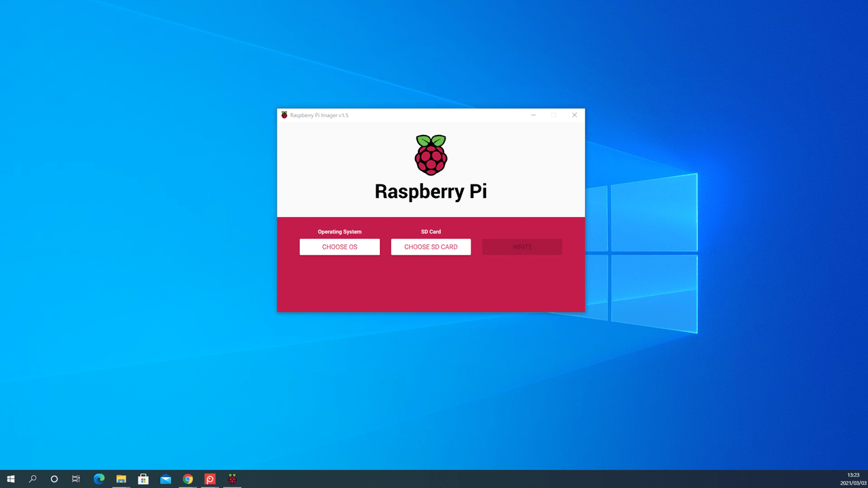The width and height of the screenshot is (868, 488).
Task: Click the Raspberry Pi logo image
Action: (431, 155)
